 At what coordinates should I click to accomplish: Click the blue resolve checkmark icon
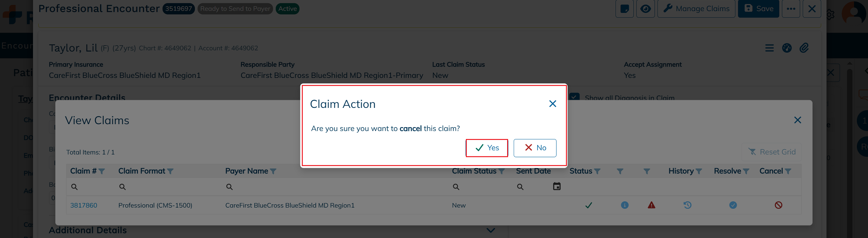[733, 205]
